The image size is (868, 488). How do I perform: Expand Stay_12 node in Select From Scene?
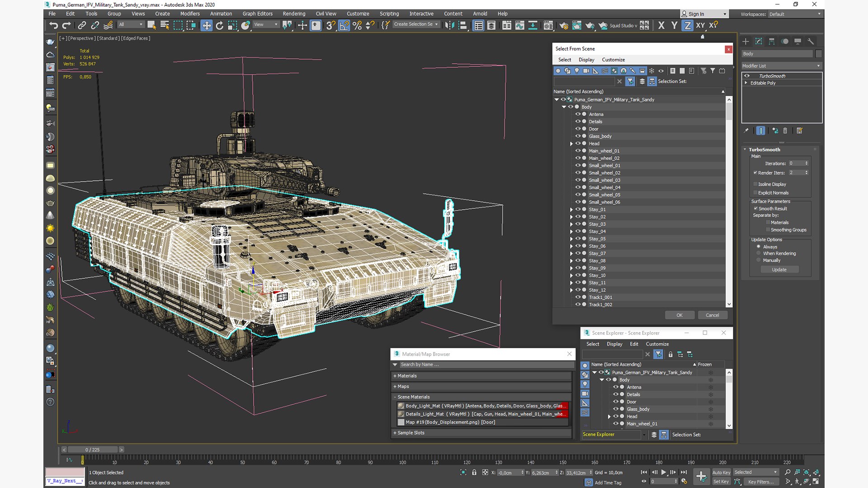[x=571, y=290]
